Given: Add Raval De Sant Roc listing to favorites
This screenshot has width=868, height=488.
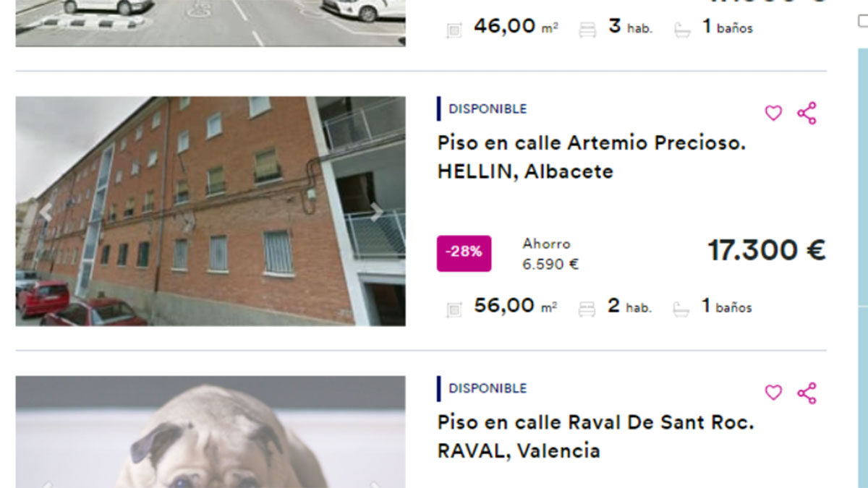Looking at the screenshot, I should pyautogui.click(x=773, y=393).
